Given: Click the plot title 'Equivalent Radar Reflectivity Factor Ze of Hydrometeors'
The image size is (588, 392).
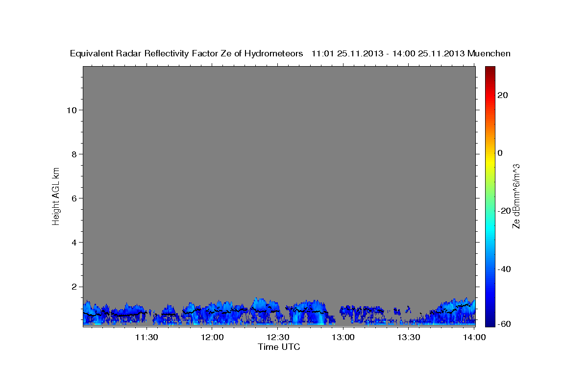Looking at the screenshot, I should coord(187,53).
